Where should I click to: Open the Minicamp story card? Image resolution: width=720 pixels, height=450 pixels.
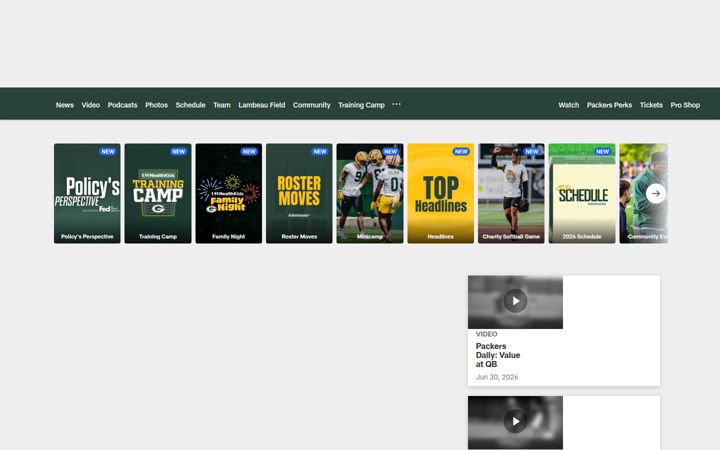click(370, 193)
